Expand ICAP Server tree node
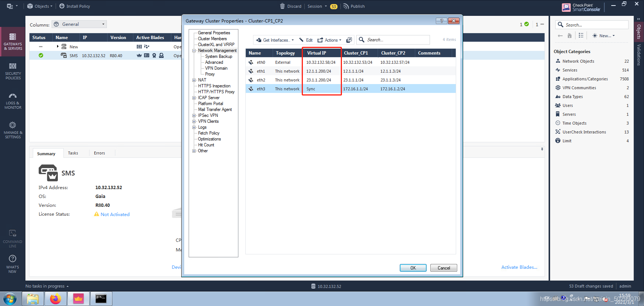The width and height of the screenshot is (644, 306). click(194, 98)
